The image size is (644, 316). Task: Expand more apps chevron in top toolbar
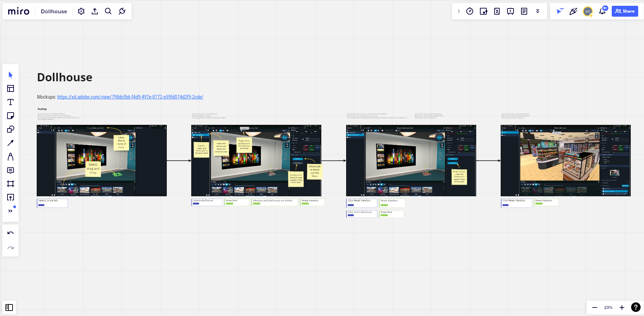(x=538, y=11)
